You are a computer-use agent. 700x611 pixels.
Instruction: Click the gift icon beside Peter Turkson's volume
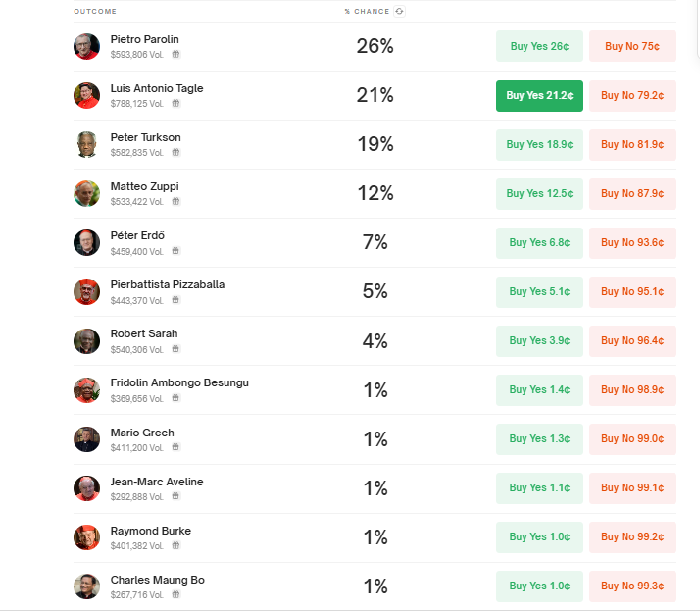[175, 152]
